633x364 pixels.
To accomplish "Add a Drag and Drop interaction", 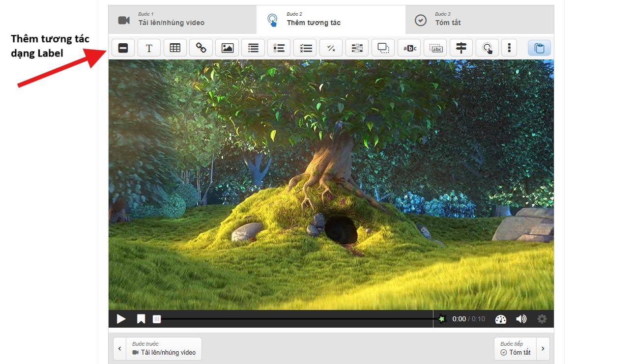I will pos(383,48).
